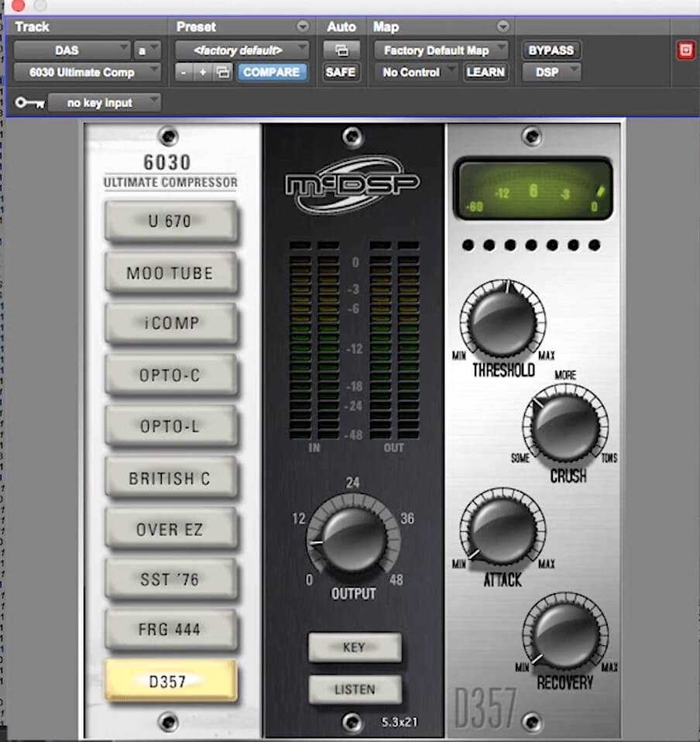Click the OUTPUT gain knob
700x742 pixels.
coord(353,541)
